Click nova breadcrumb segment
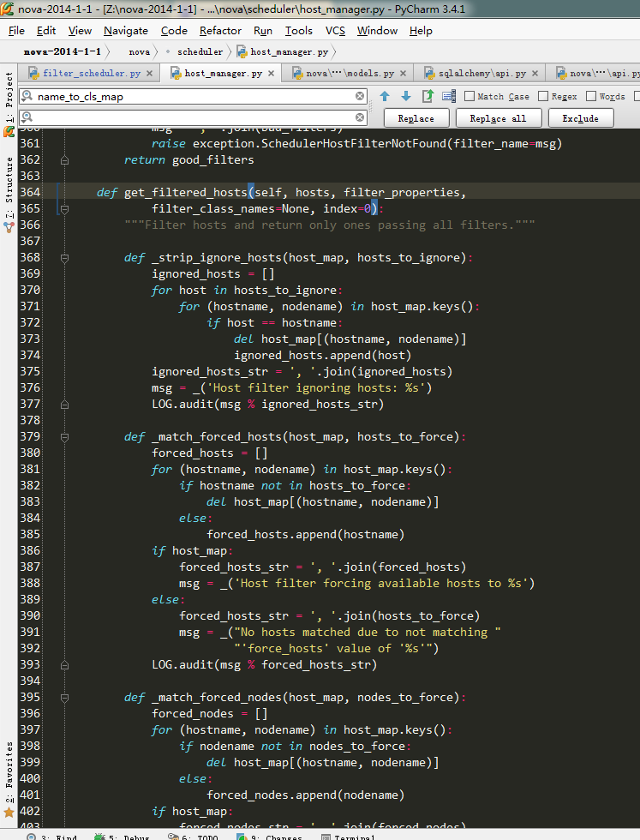The height and width of the screenshot is (840, 640). click(x=140, y=52)
